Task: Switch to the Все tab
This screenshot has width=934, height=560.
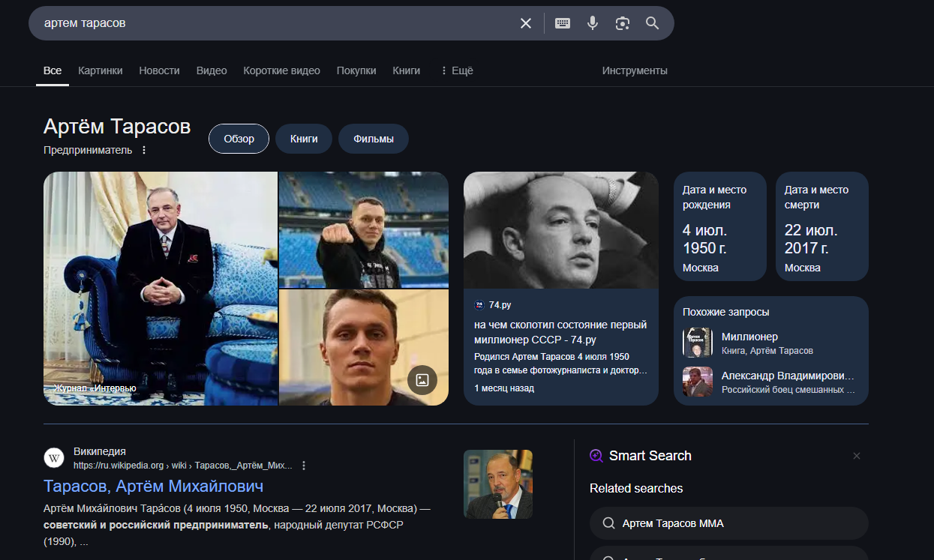Action: (53, 70)
